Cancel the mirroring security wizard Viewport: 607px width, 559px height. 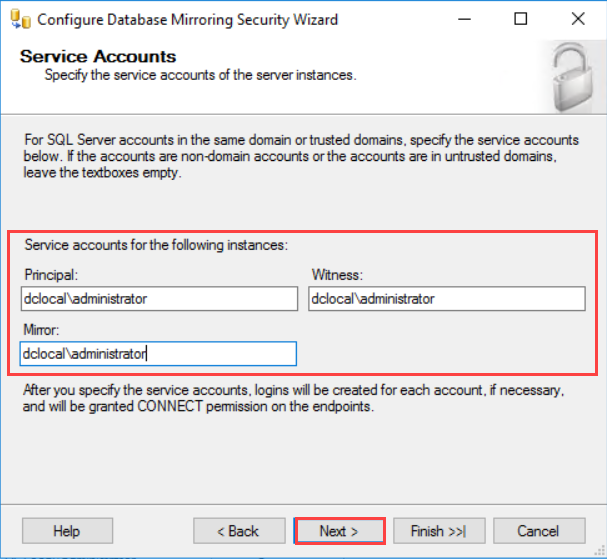pyautogui.click(x=538, y=531)
